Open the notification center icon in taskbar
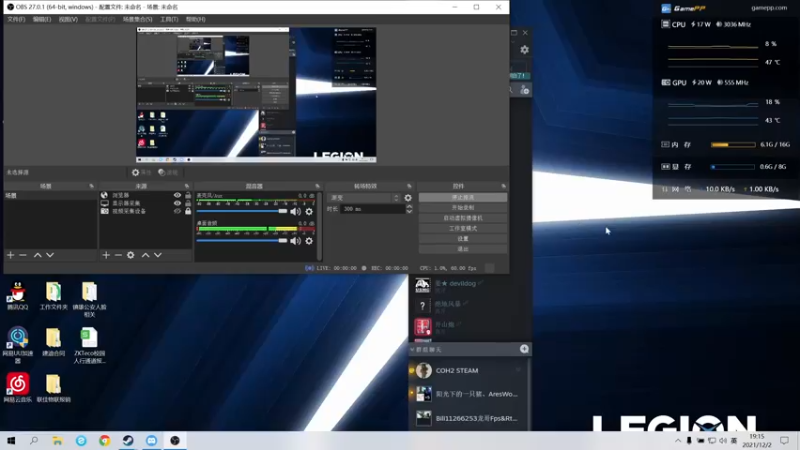Screen dimensions: 800x450 (x=784, y=440)
